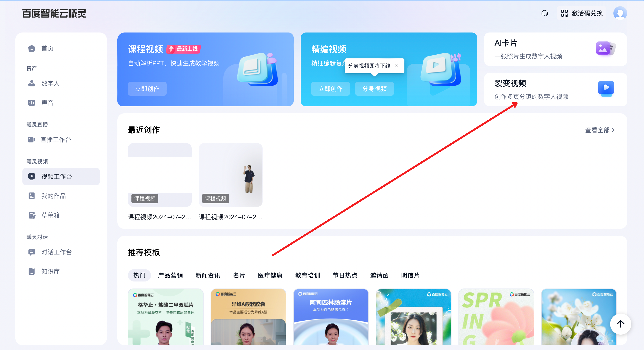Screen dimensions: 644x350
Task: Click 百度智能云曦灵 logo
Action: coord(54,13)
